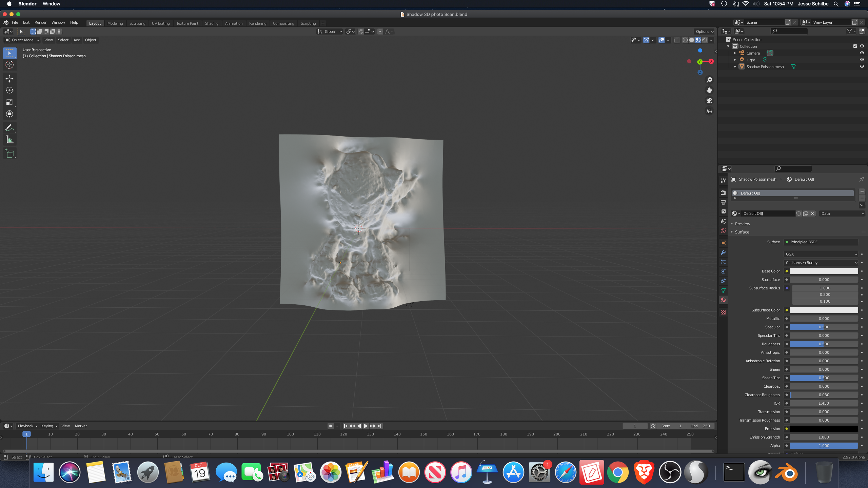
Task: Hide the Shadow Poisson mesh object
Action: click(862, 66)
